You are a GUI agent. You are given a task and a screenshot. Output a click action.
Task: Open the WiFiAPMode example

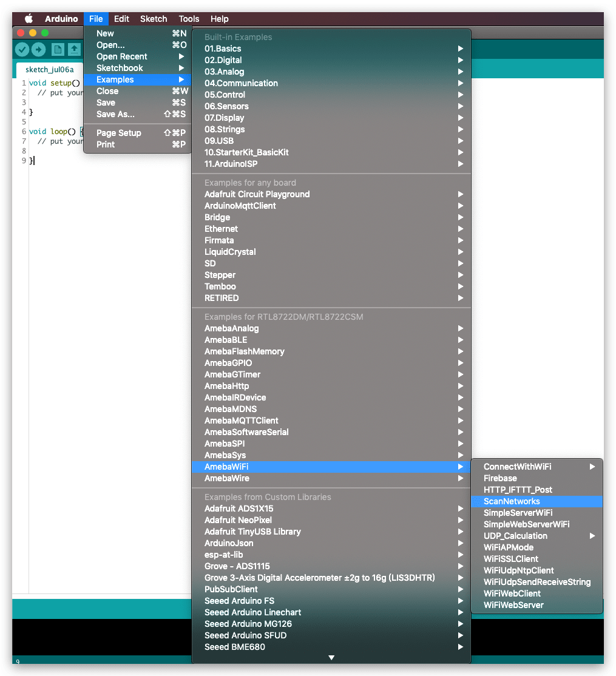tap(536, 547)
